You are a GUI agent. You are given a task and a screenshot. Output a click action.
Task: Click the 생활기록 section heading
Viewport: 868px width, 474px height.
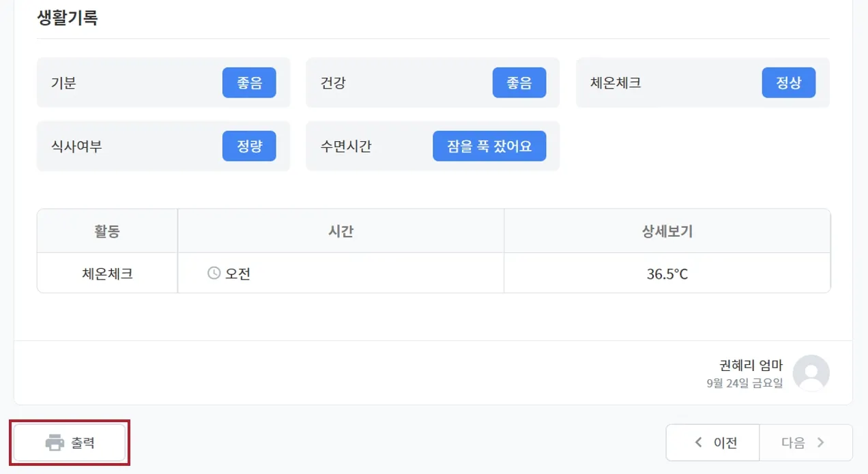[67, 18]
